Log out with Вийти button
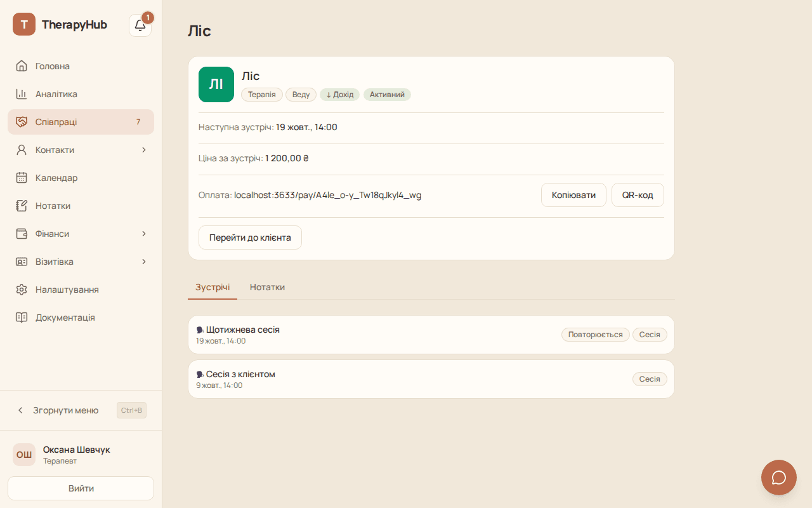 (81, 488)
